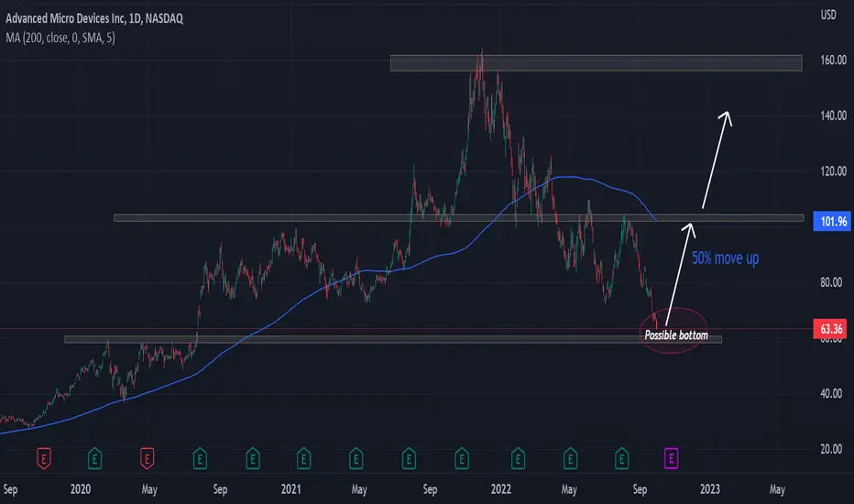This screenshot has height=504, width=854.
Task: Select the '50% move up' blue text label
Action: tap(725, 257)
